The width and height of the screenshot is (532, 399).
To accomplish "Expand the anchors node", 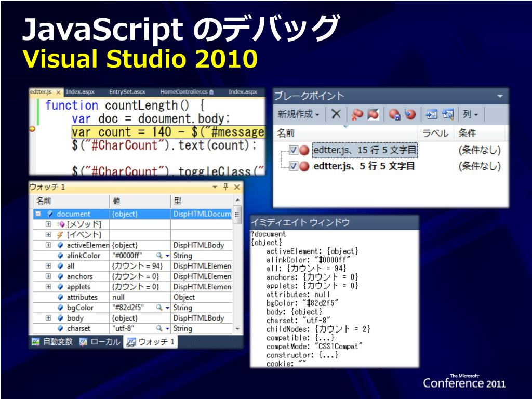I will 48,276.
